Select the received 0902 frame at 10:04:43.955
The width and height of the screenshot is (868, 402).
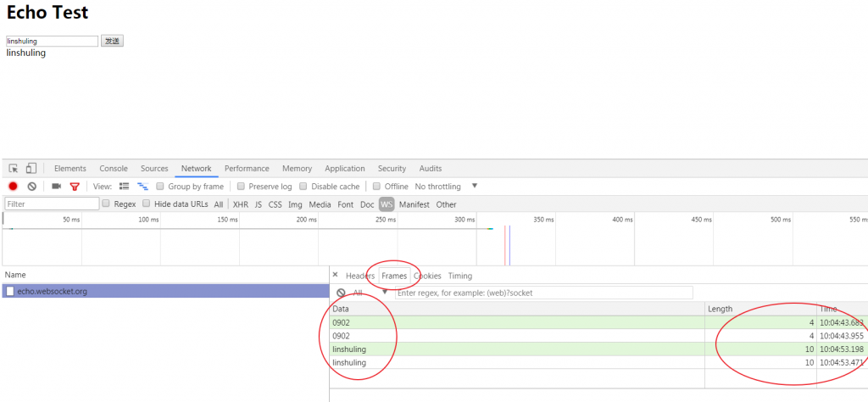pyautogui.click(x=598, y=336)
